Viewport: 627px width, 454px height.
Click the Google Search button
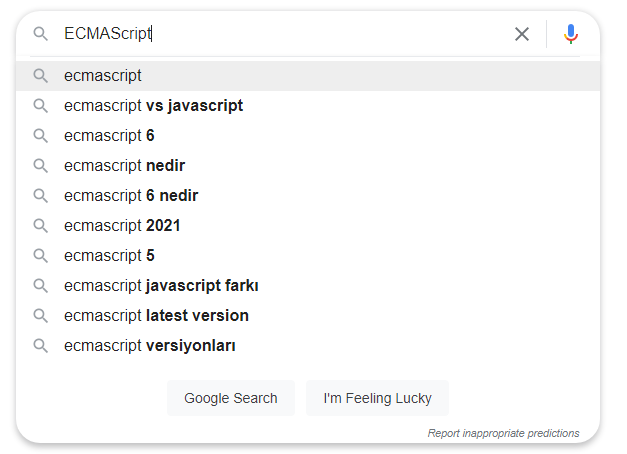click(x=231, y=398)
